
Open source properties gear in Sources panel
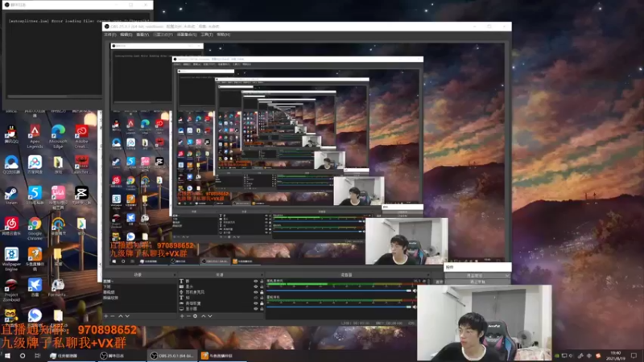[x=195, y=316]
